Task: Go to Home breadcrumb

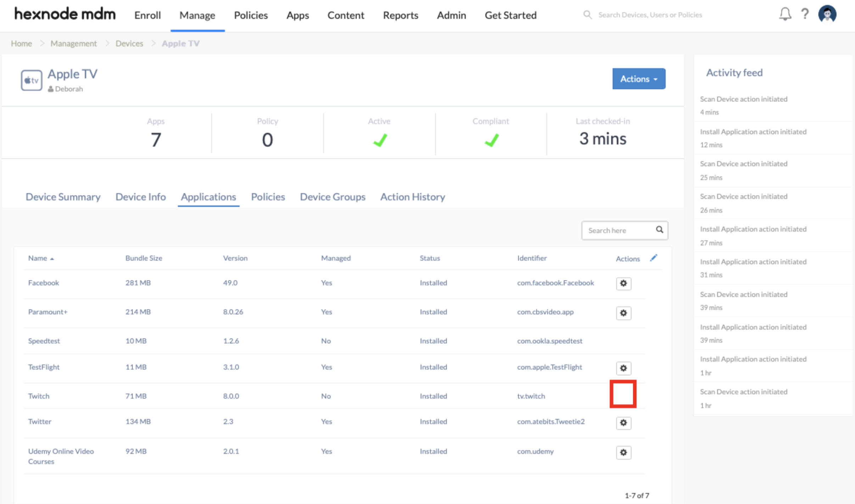Action: pyautogui.click(x=21, y=43)
